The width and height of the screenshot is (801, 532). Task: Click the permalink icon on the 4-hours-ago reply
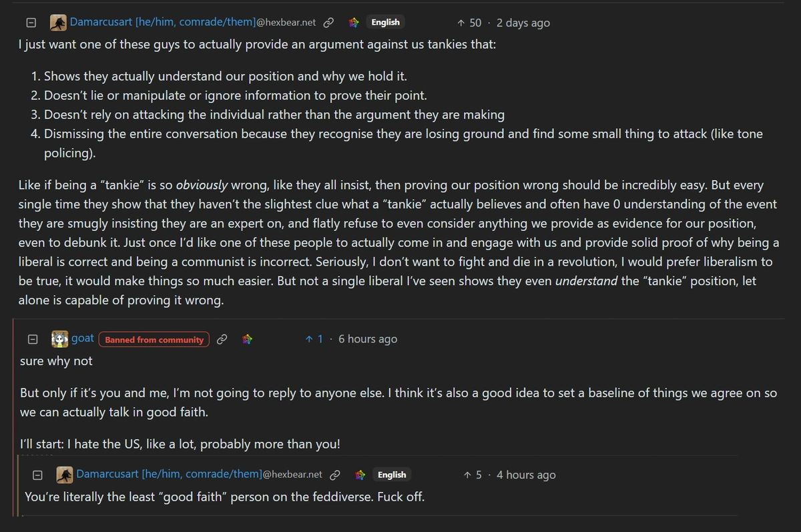click(335, 475)
